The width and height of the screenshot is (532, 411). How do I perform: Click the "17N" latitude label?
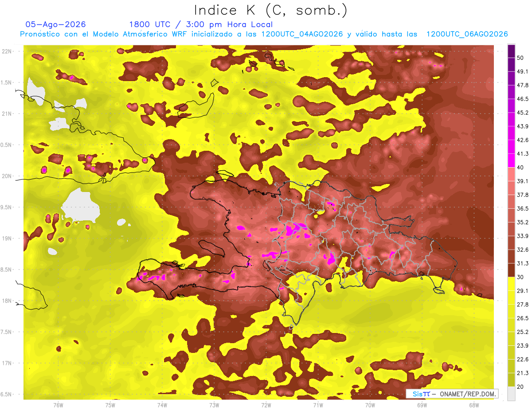tap(7, 363)
